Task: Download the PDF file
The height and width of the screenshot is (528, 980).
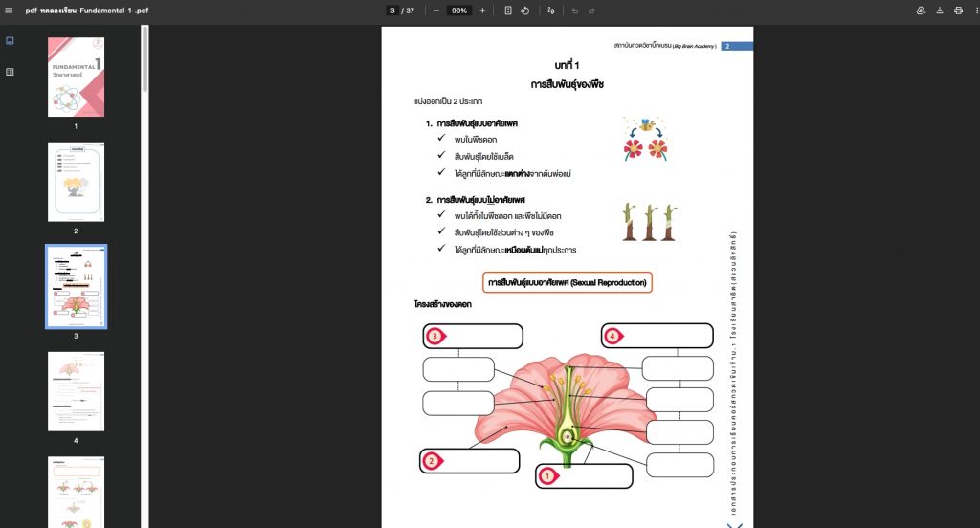Action: pyautogui.click(x=940, y=11)
